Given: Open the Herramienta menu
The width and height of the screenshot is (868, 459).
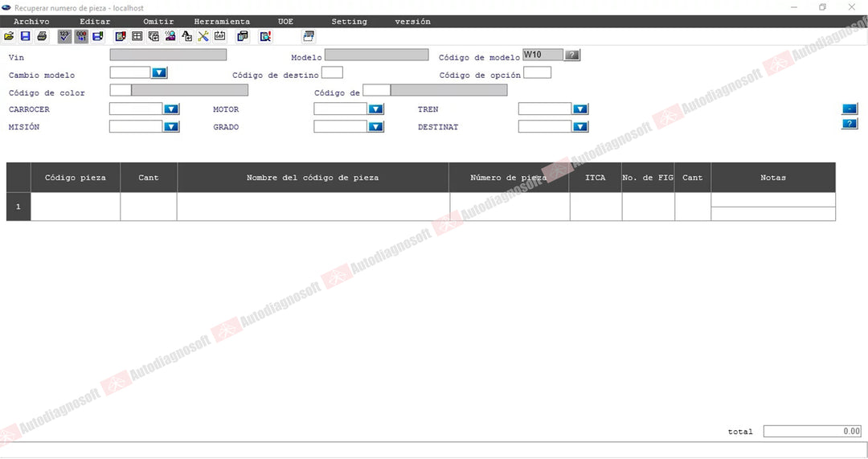Looking at the screenshot, I should (x=222, y=22).
